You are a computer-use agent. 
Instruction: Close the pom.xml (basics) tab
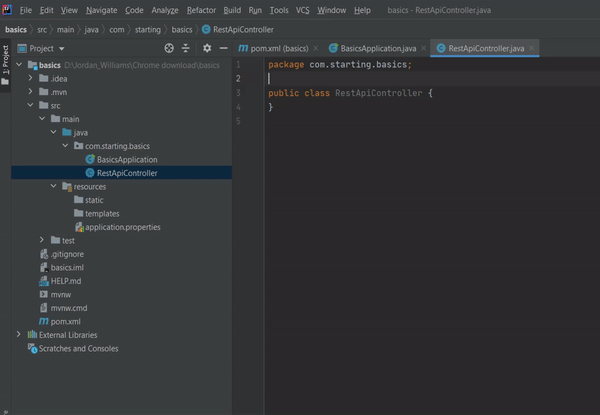pos(315,48)
